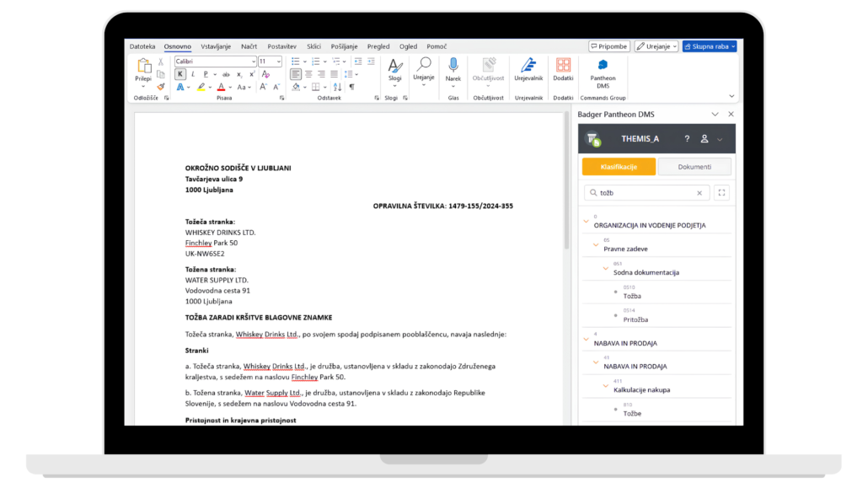Toggle center alignment
Image resolution: width=868 pixels, height=488 pixels.
308,74
